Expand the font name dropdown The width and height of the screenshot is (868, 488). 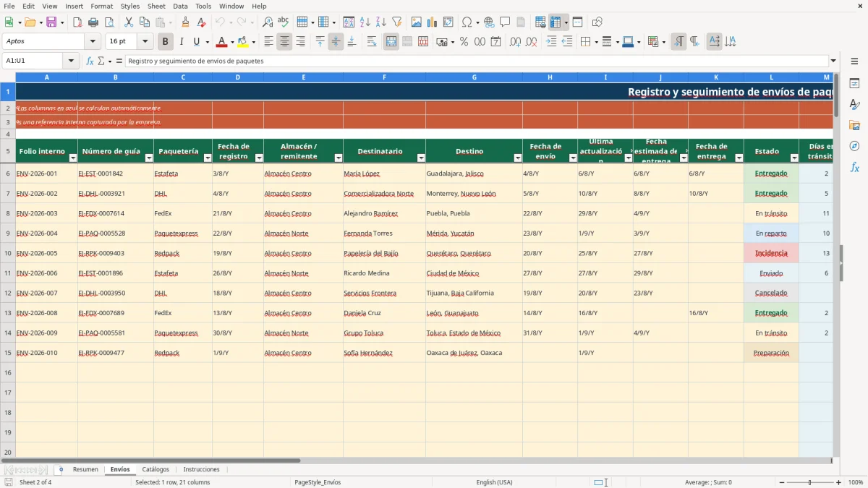coord(93,42)
